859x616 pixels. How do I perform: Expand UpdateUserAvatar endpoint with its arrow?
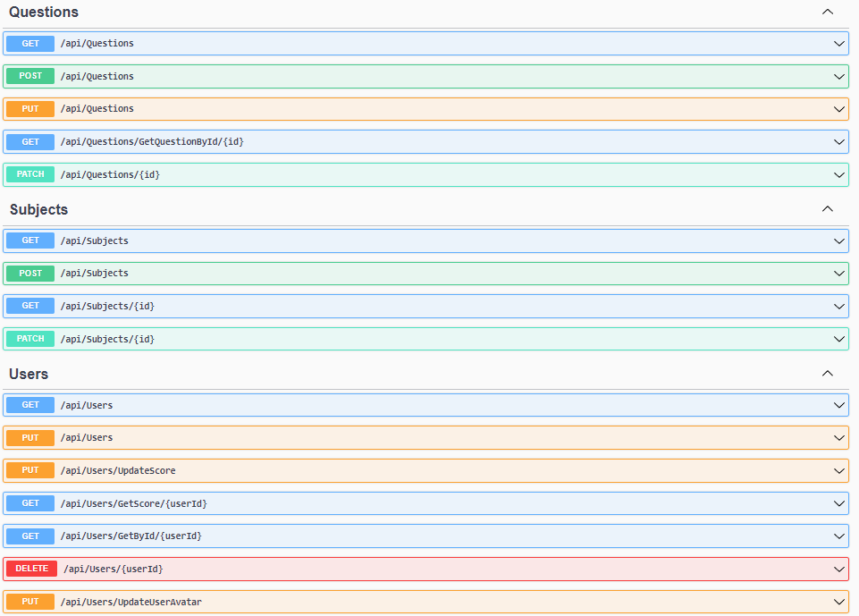pyautogui.click(x=838, y=602)
